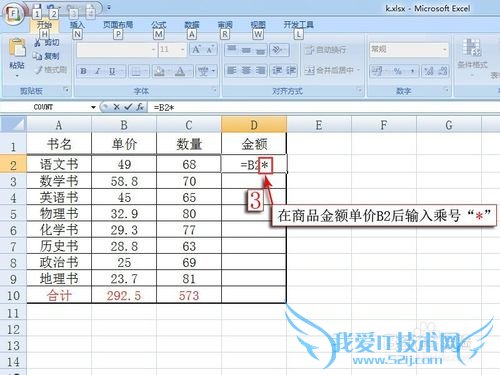500x375 pixels.
Task: Open clipboard (剪贴板) dialog launcher
Action: click(66, 90)
